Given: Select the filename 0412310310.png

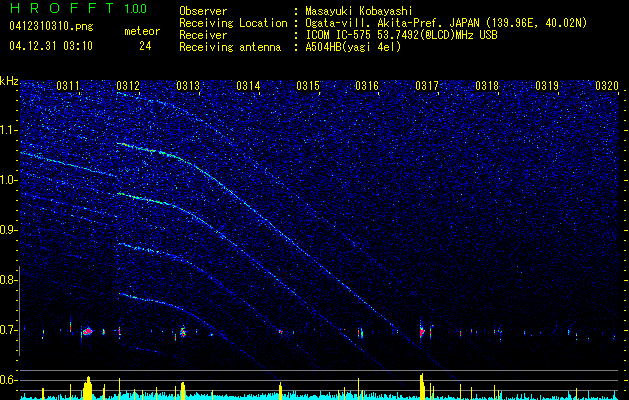Looking at the screenshot, I should coord(51,26).
